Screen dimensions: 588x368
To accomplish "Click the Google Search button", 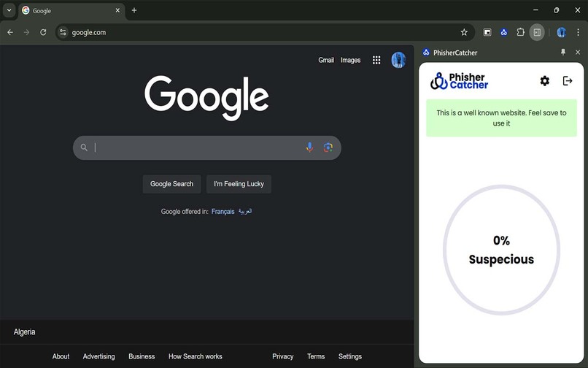I will (171, 184).
